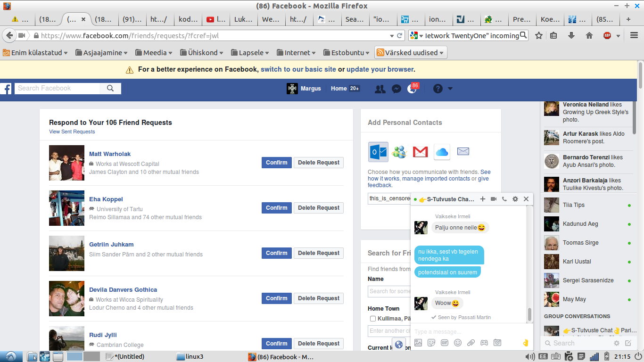Screen dimensions: 644x362
Task: Reload the page with the refresh icon
Action: tap(400, 35)
